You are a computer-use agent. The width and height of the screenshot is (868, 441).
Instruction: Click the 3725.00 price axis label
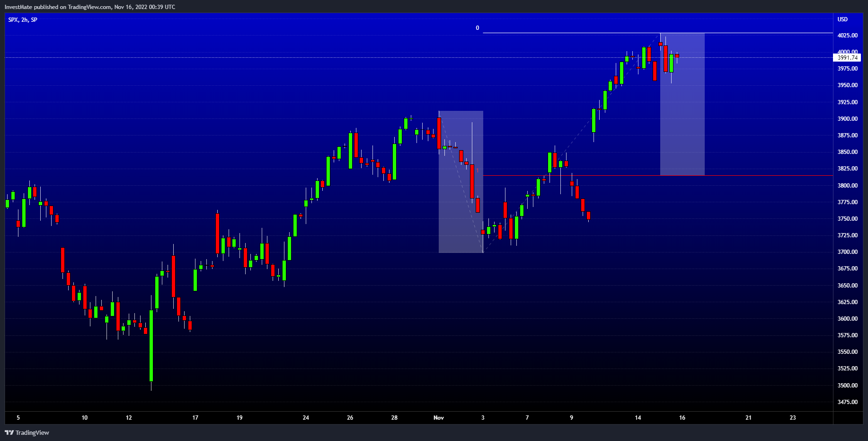click(847, 235)
